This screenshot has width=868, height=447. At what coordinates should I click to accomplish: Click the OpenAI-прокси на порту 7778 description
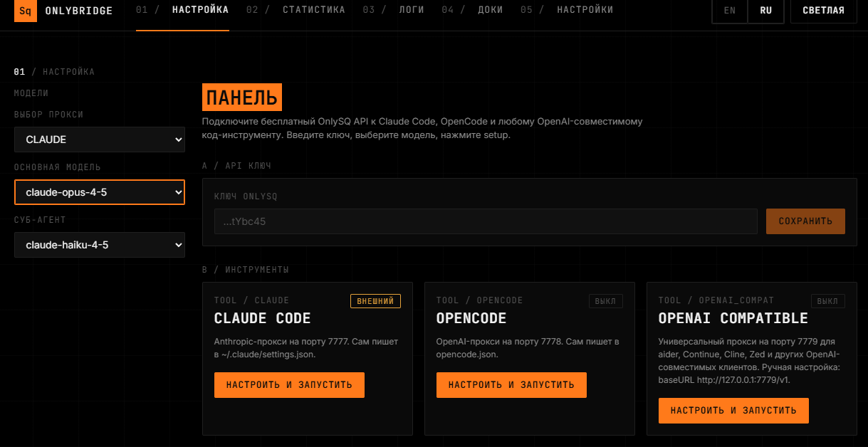pos(528,348)
